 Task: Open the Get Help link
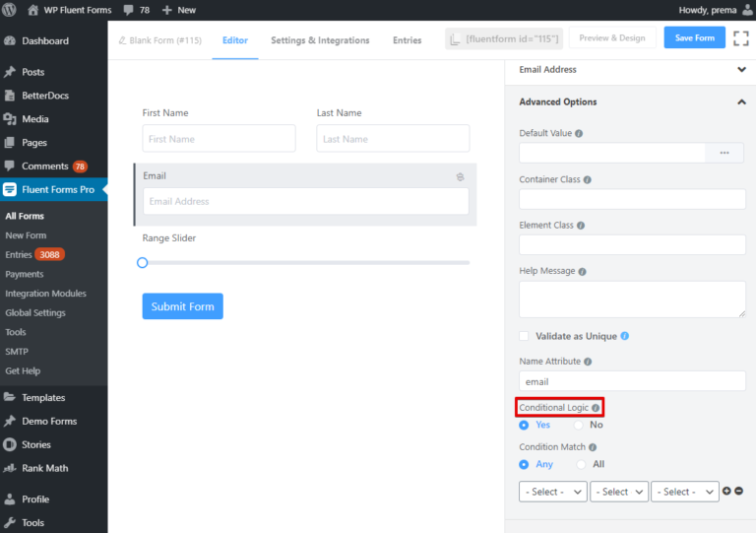coord(23,370)
